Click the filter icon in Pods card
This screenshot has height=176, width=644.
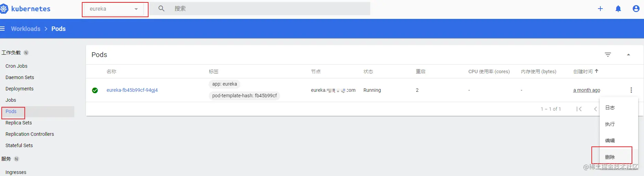pyautogui.click(x=608, y=55)
